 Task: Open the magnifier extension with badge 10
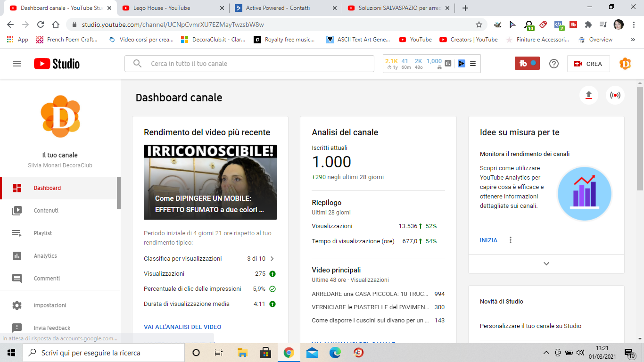click(x=529, y=25)
